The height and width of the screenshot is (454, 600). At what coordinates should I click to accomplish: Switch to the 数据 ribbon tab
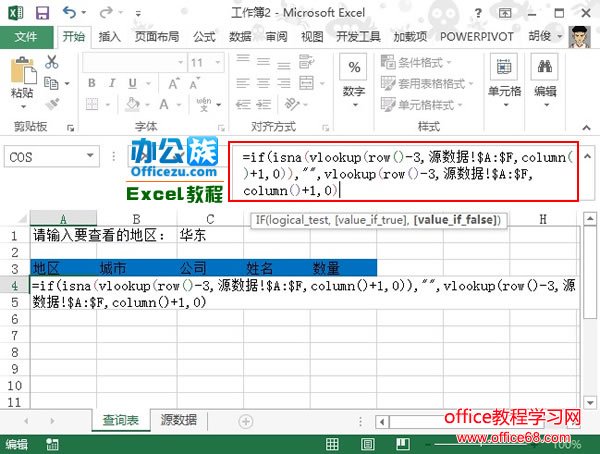[240, 37]
